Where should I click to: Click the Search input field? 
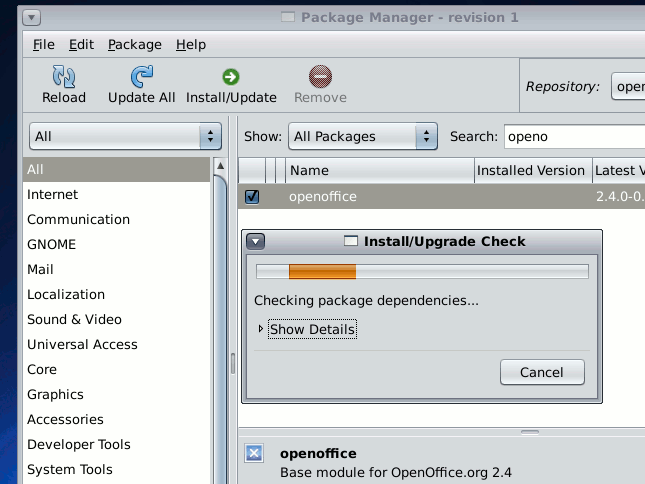click(575, 137)
